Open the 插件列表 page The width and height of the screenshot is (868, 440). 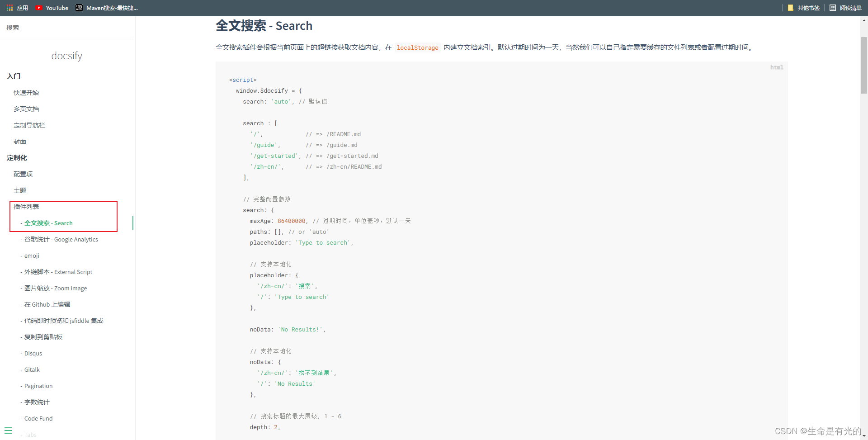(x=26, y=207)
